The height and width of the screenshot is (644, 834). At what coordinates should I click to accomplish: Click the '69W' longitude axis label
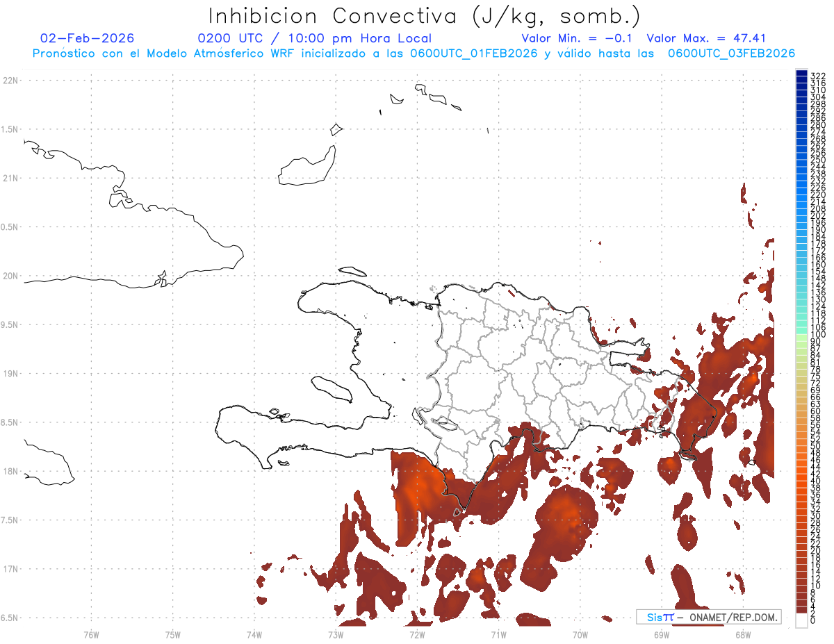[x=661, y=634]
